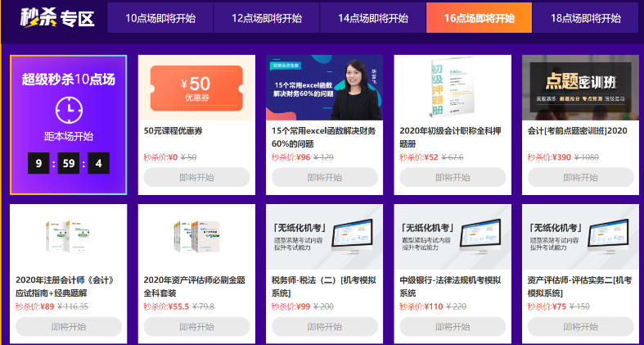Open the 无纸化机考 image for 税务师-税法(二)
644x345 pixels.
click(325, 237)
